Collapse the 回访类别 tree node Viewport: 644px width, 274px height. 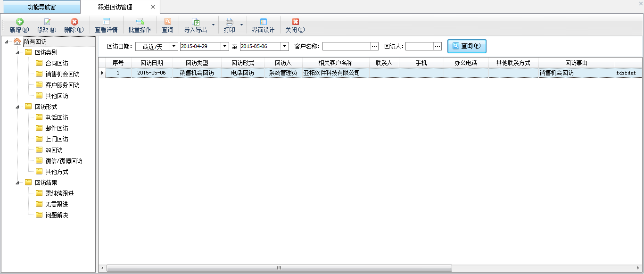pyautogui.click(x=17, y=53)
